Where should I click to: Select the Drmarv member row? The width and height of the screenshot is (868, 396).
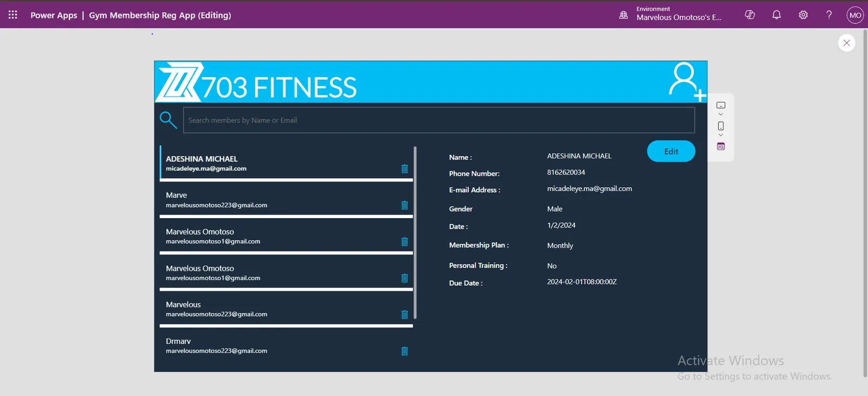tap(286, 346)
